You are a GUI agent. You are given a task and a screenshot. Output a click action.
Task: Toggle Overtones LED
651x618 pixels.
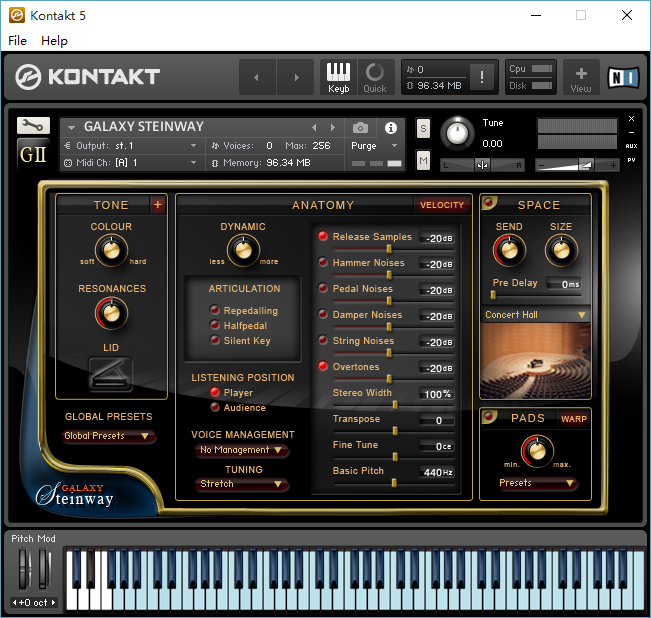[323, 366]
